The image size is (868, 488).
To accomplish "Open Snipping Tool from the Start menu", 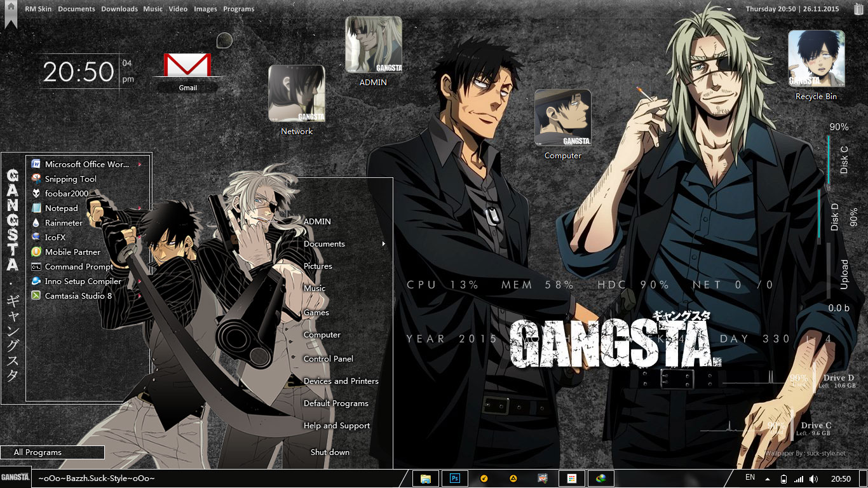I will pos(71,179).
